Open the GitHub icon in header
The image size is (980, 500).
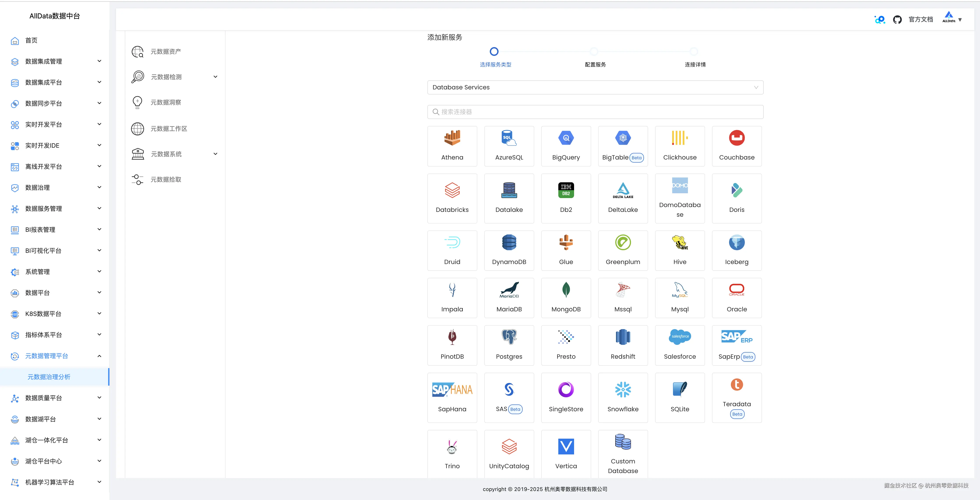click(x=897, y=20)
